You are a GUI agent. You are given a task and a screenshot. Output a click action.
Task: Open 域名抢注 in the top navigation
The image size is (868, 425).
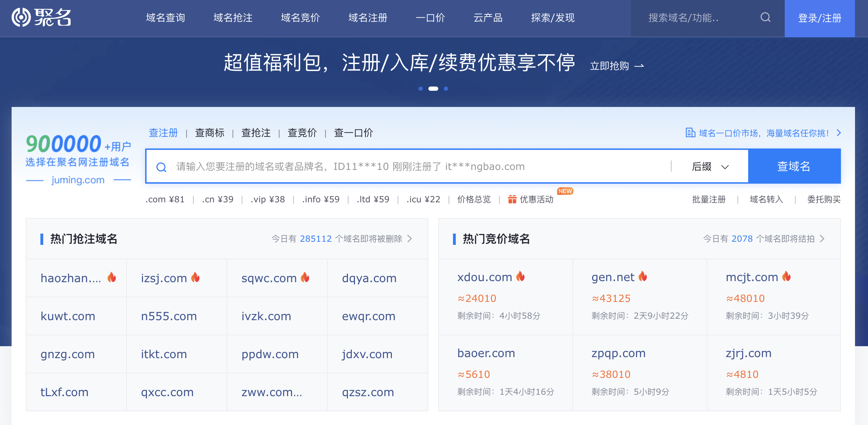pos(233,18)
